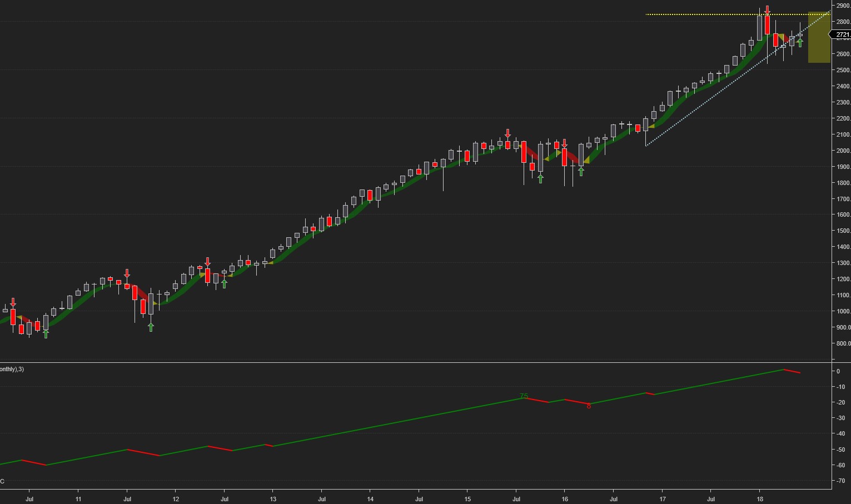Click the red down arrow just before July 2015
The image size is (851, 504).
pyautogui.click(x=507, y=133)
